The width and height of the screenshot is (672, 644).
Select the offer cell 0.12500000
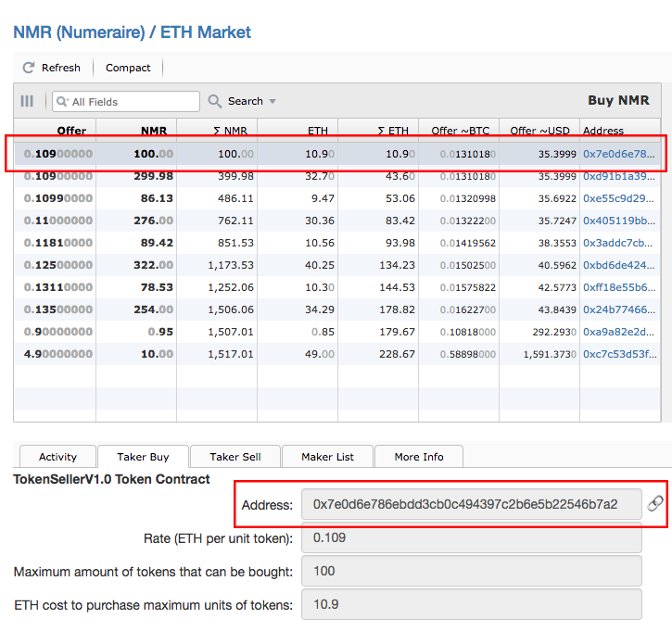coord(58,265)
